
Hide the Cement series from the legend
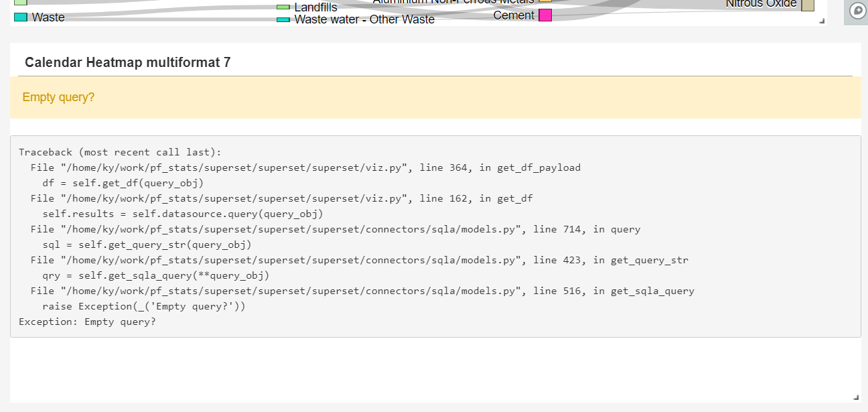[x=513, y=15]
